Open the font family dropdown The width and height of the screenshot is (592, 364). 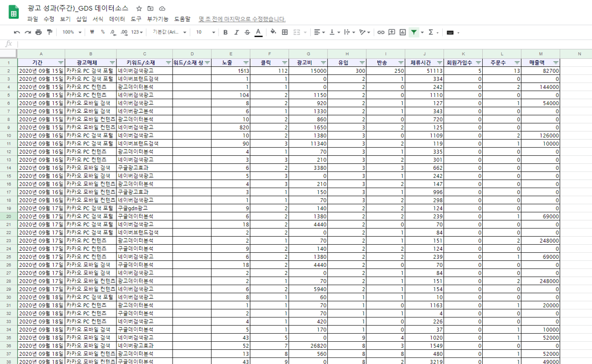click(169, 32)
